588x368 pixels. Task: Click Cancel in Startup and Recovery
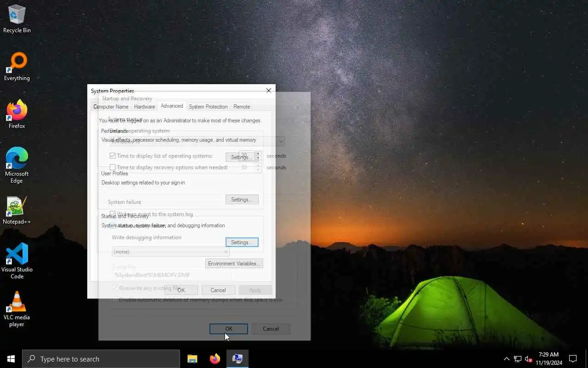(271, 329)
